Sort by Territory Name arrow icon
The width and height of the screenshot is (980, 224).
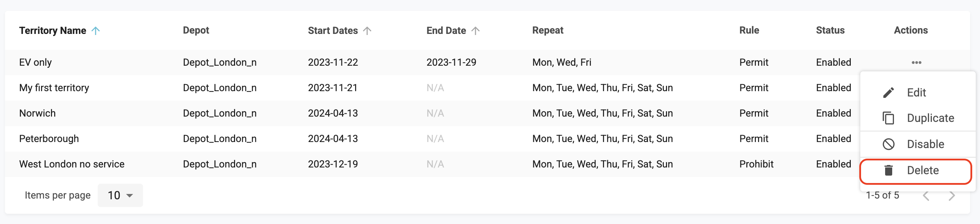click(x=96, y=31)
